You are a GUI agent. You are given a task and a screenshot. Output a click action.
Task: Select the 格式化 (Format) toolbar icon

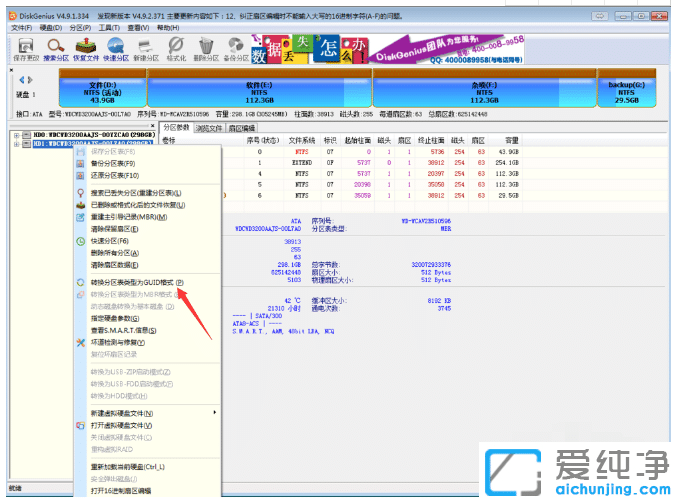pyautogui.click(x=176, y=49)
